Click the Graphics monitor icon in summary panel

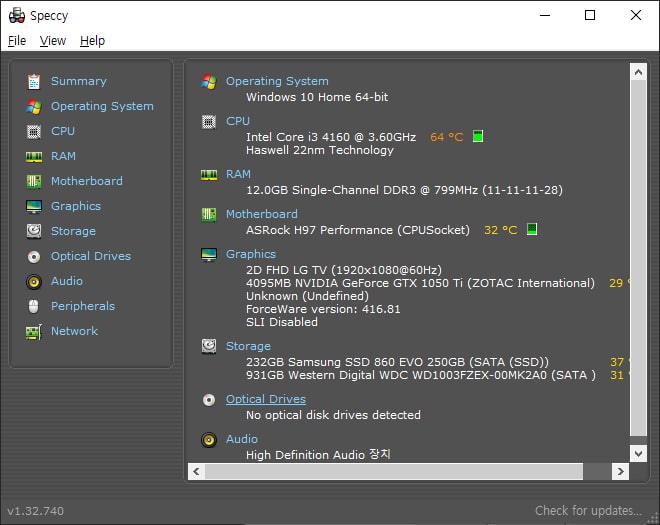click(209, 254)
